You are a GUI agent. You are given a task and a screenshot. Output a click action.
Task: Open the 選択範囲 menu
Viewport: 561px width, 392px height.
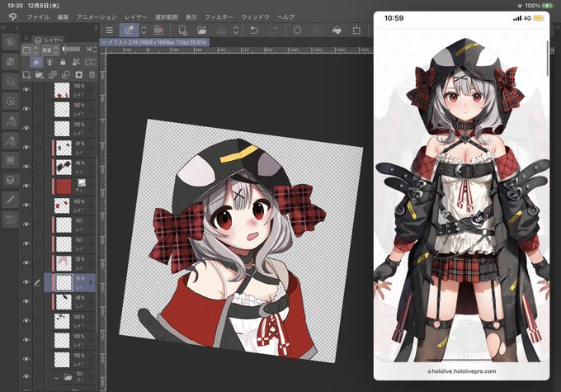[167, 17]
